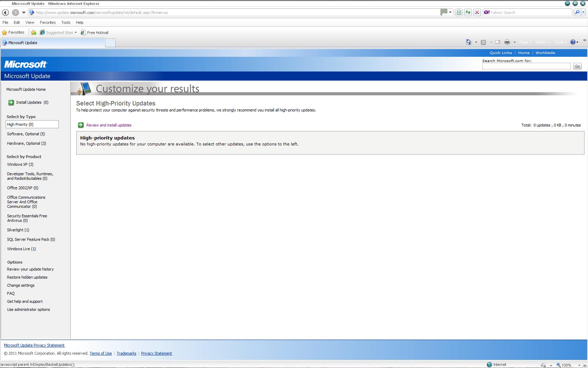Click the Worldwide link
The width and height of the screenshot is (588, 368).
point(545,53)
